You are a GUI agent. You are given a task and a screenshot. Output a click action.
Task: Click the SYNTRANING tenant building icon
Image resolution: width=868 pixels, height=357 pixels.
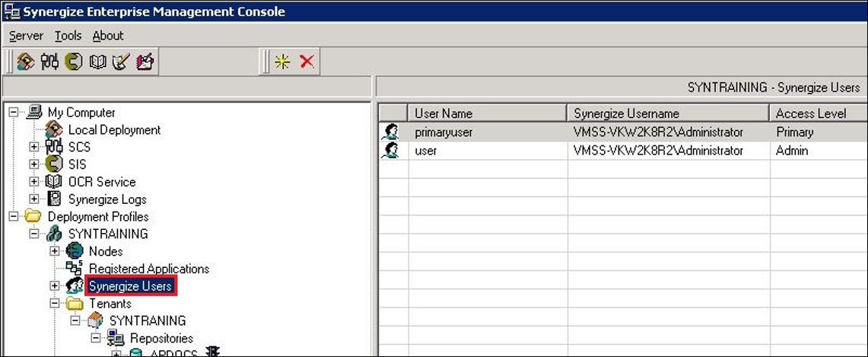(x=95, y=320)
